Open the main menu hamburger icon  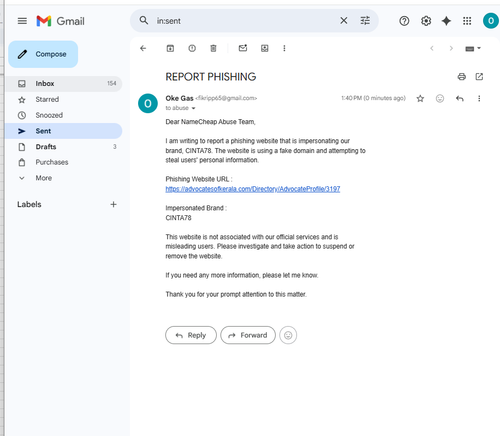click(x=22, y=21)
